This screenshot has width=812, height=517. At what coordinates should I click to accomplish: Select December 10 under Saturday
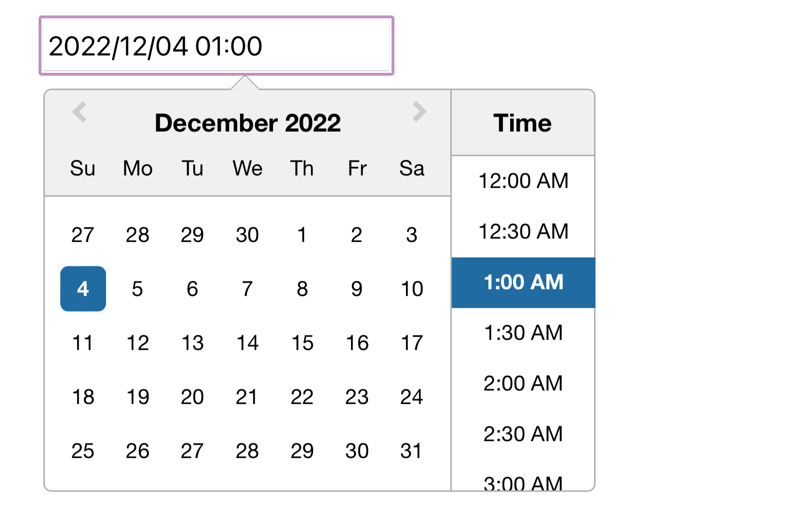tap(411, 288)
